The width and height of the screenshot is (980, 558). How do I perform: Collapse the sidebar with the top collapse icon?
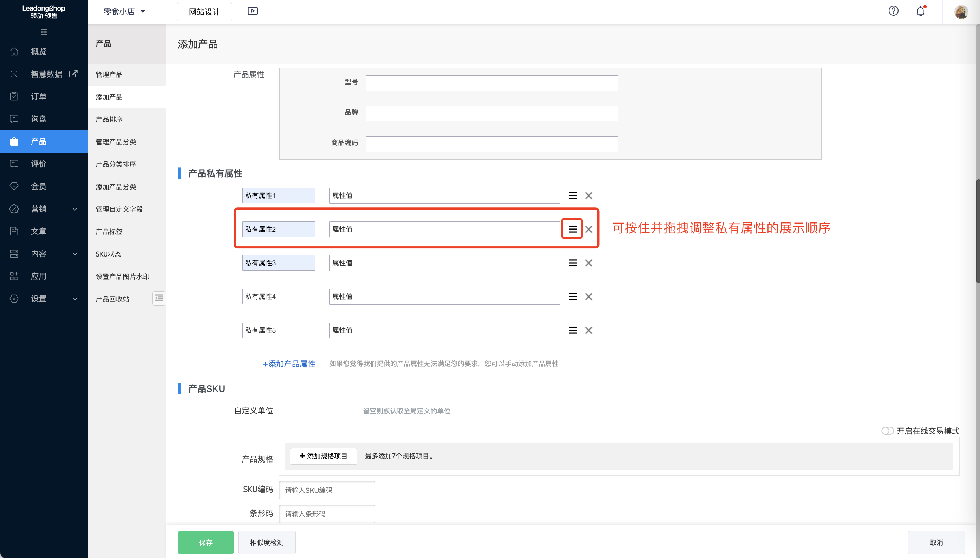pos(44,32)
